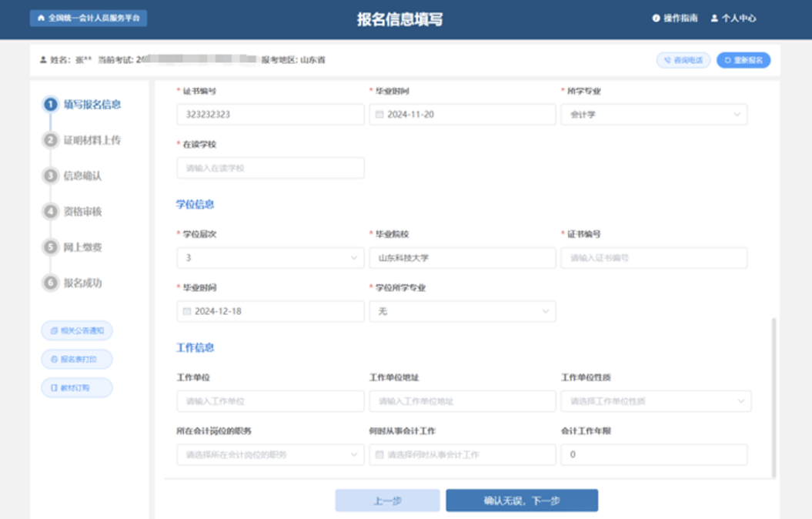
Task: Click 确认无误，下一步 to proceed
Action: click(520, 500)
